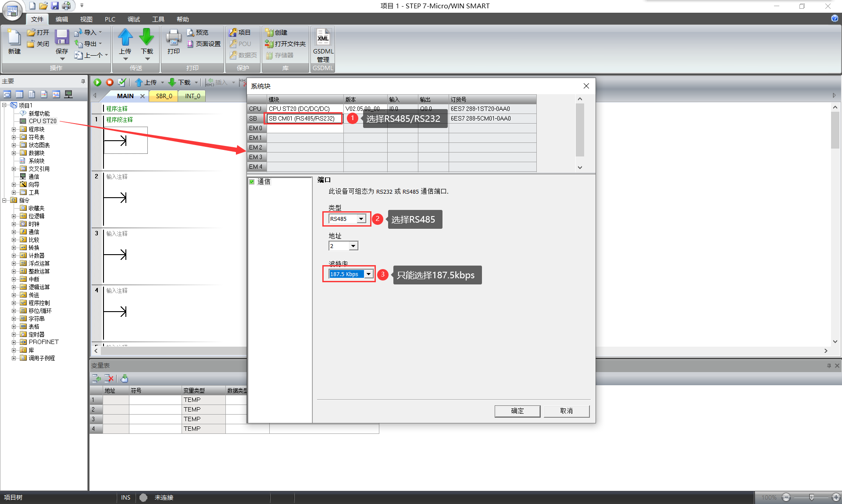Screen dimensions: 842x504
Task: Expand the 符号表 tree node
Action: point(14,137)
